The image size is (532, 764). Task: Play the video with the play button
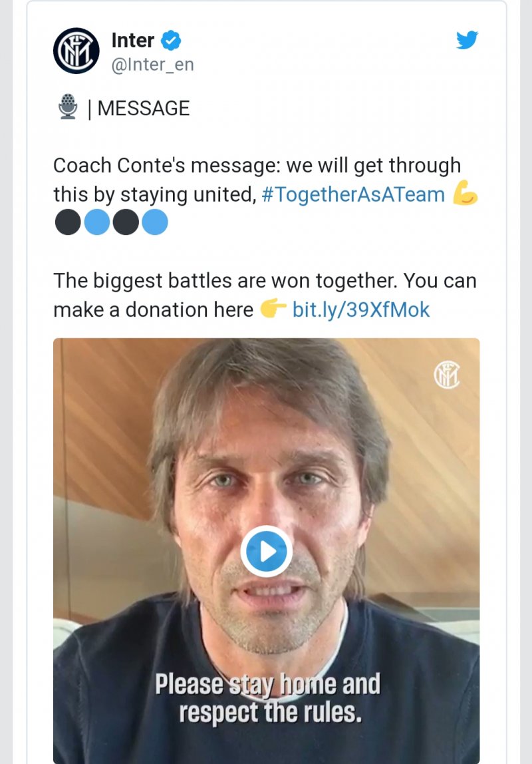pos(267,551)
